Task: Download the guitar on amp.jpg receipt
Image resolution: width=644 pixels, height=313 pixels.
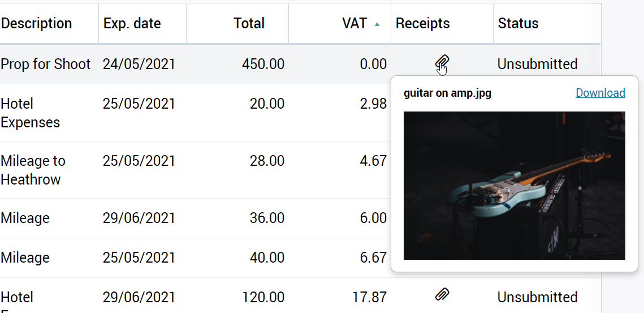Action: point(600,93)
